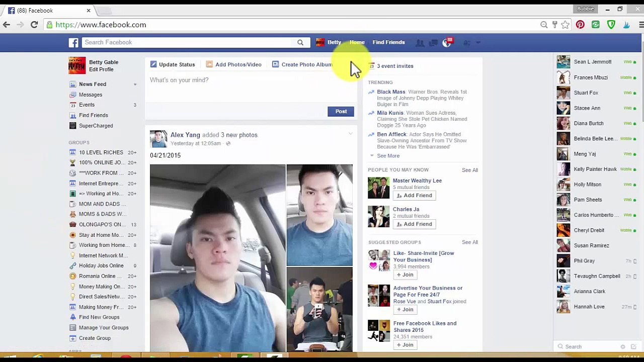The height and width of the screenshot is (362, 644).
Task: Add Master Wealthy Lee as friend
Action: coord(414,196)
